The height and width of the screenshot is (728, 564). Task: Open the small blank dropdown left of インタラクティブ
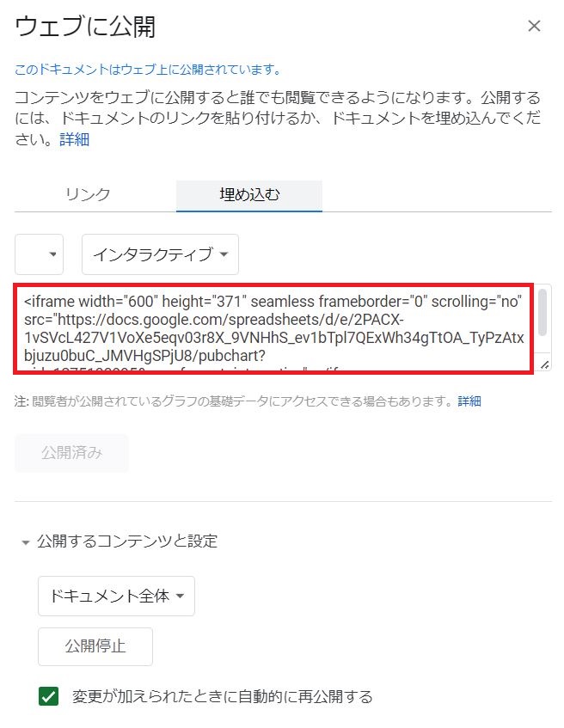pos(39,254)
